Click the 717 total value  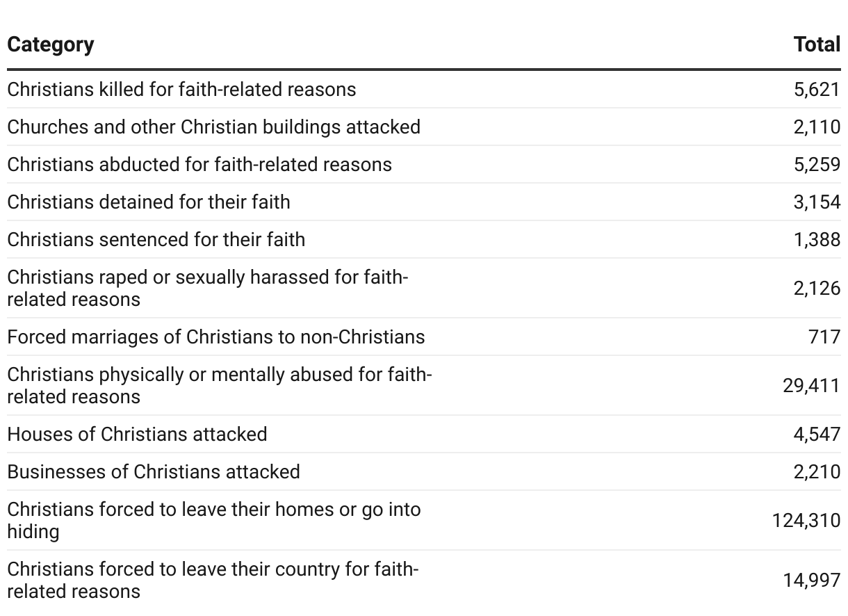(824, 337)
